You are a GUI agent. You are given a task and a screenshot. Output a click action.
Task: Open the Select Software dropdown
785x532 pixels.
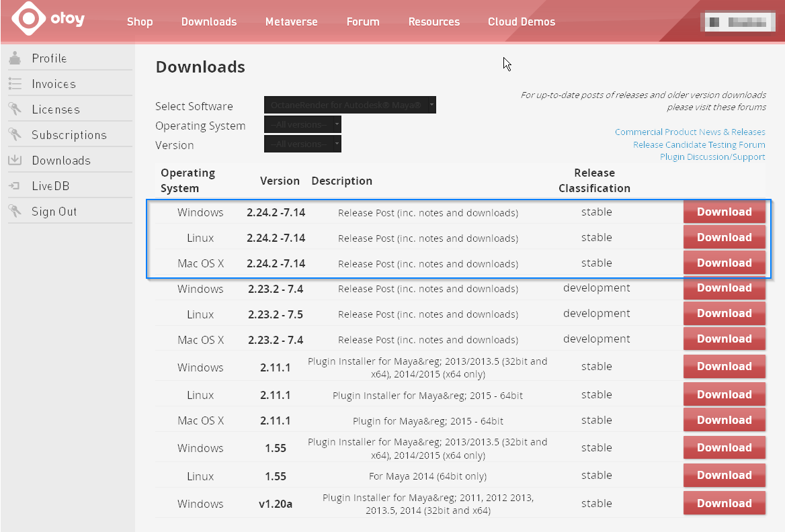pos(350,105)
